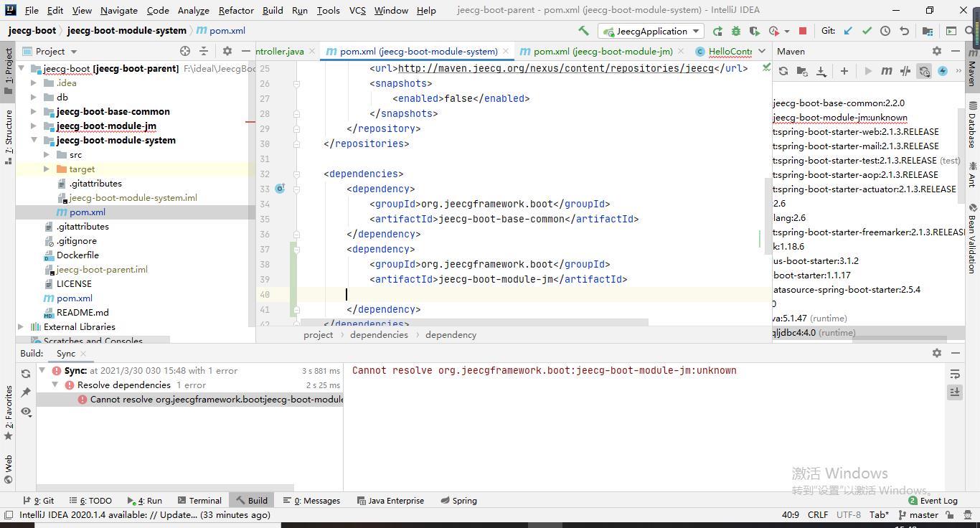Toggle soft-wrap in the build output
Viewport: 980px width, 528px height.
pyautogui.click(x=955, y=374)
